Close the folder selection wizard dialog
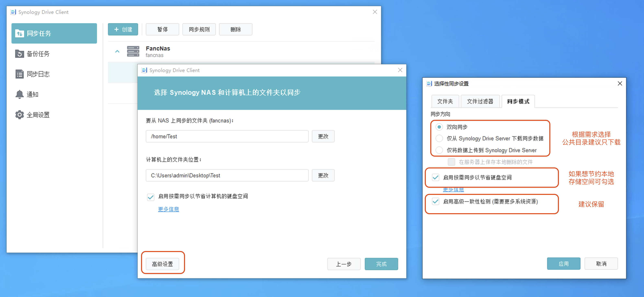644x297 pixels. [x=400, y=70]
